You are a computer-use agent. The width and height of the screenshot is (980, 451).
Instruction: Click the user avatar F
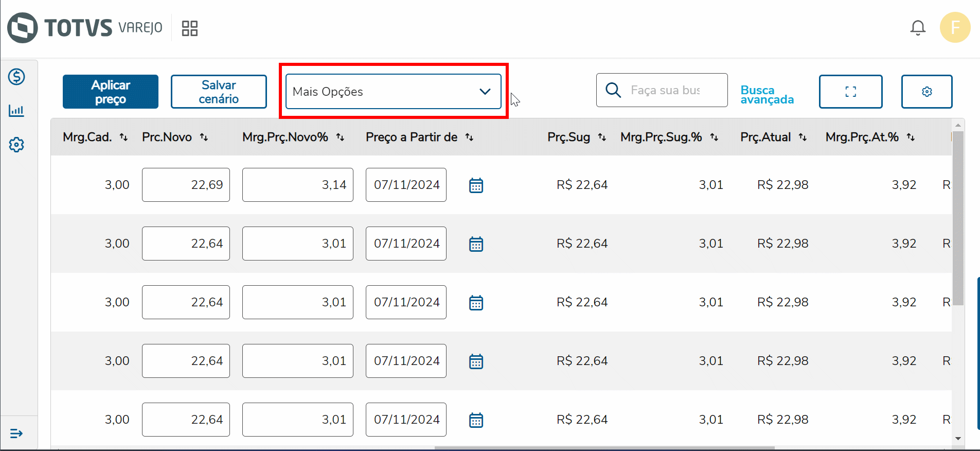[x=955, y=28]
